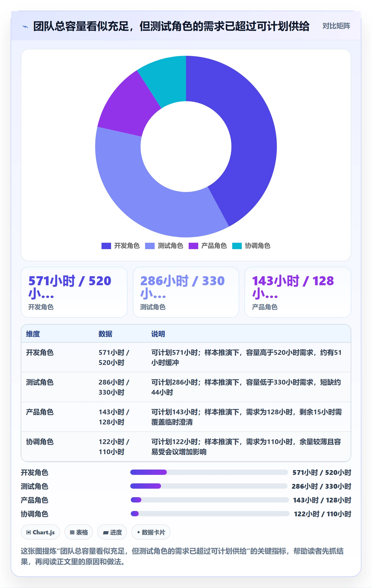Click the description mentioning 短缺约44小时
Image resolution: width=372 pixels, height=588 pixels.
[x=246, y=387]
